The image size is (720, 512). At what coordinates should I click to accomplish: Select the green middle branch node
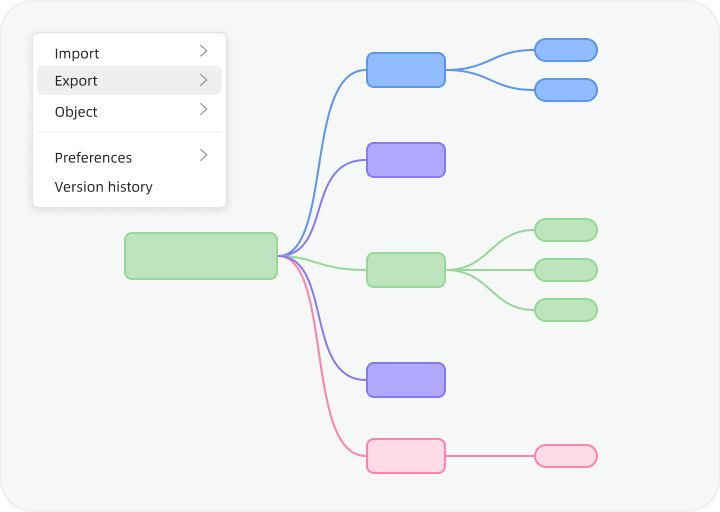pos(405,270)
